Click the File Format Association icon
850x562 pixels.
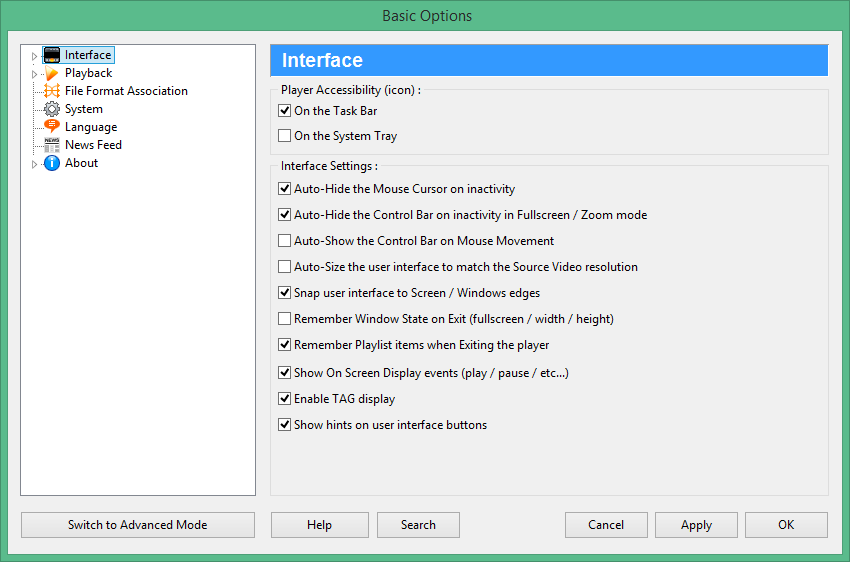pos(52,91)
